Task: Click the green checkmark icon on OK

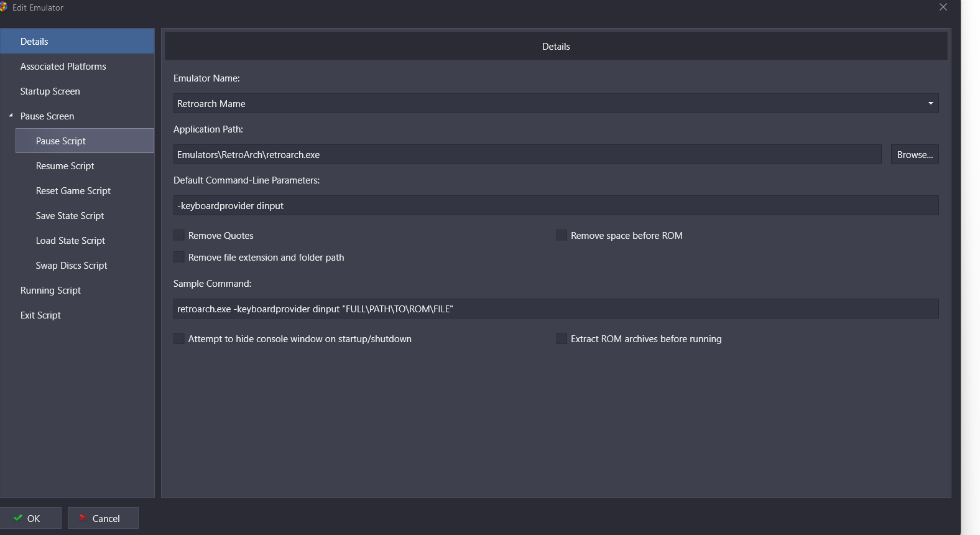Action: tap(18, 518)
